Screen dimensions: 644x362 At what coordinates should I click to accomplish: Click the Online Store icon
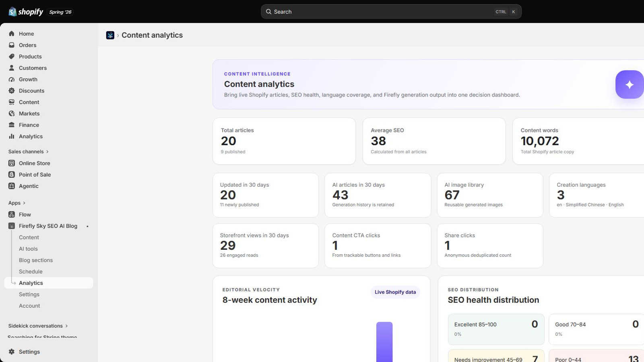pyautogui.click(x=12, y=163)
